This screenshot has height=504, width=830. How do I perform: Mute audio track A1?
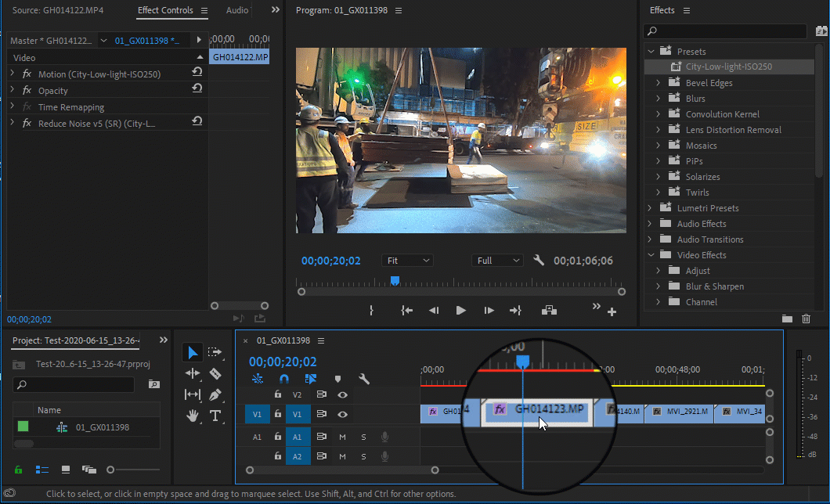[x=342, y=437]
